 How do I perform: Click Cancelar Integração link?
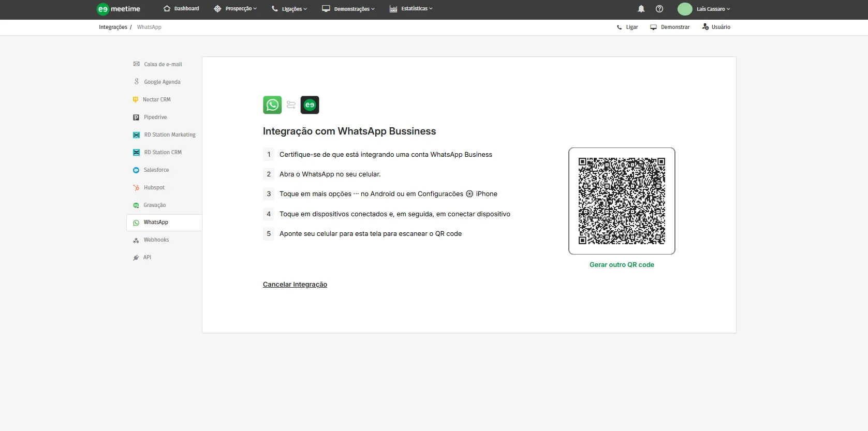(295, 285)
